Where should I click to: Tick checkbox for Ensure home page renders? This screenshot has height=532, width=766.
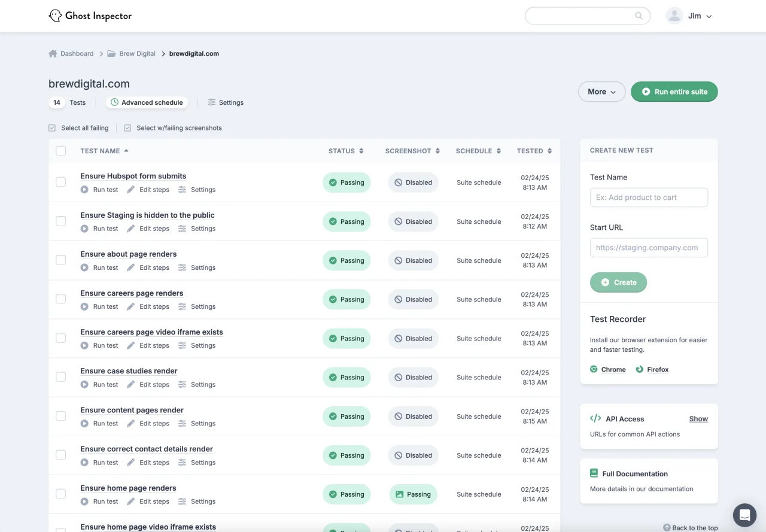[60, 494]
